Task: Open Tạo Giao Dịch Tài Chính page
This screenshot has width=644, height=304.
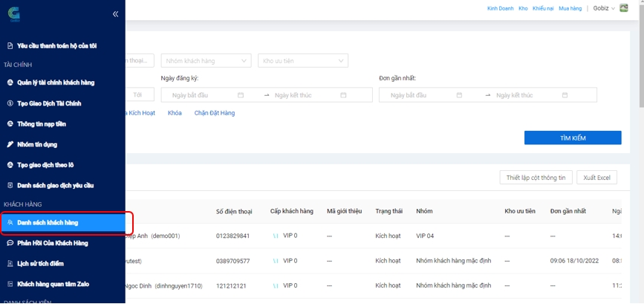Action: (49, 103)
